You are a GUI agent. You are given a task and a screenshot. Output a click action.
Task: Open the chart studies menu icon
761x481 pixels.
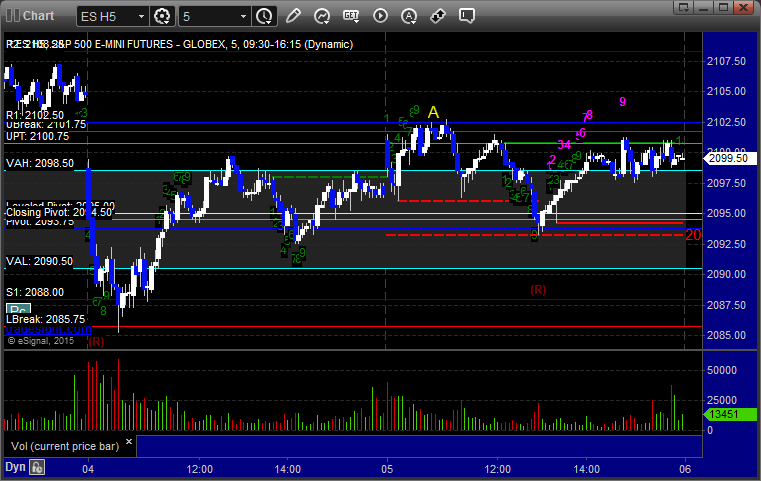322,16
